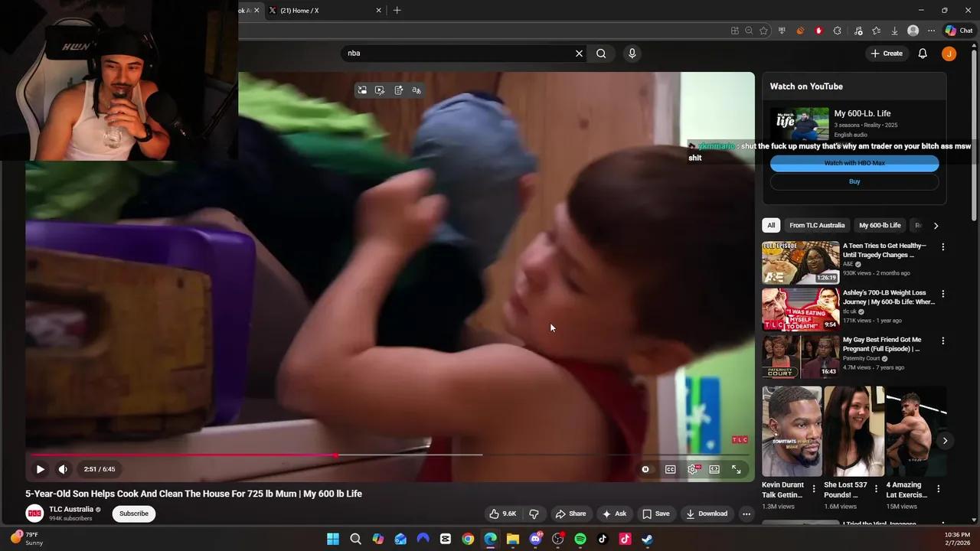Select the 'My 600-lb Life' chip
Image resolution: width=980 pixels, height=551 pixels.
(x=880, y=225)
